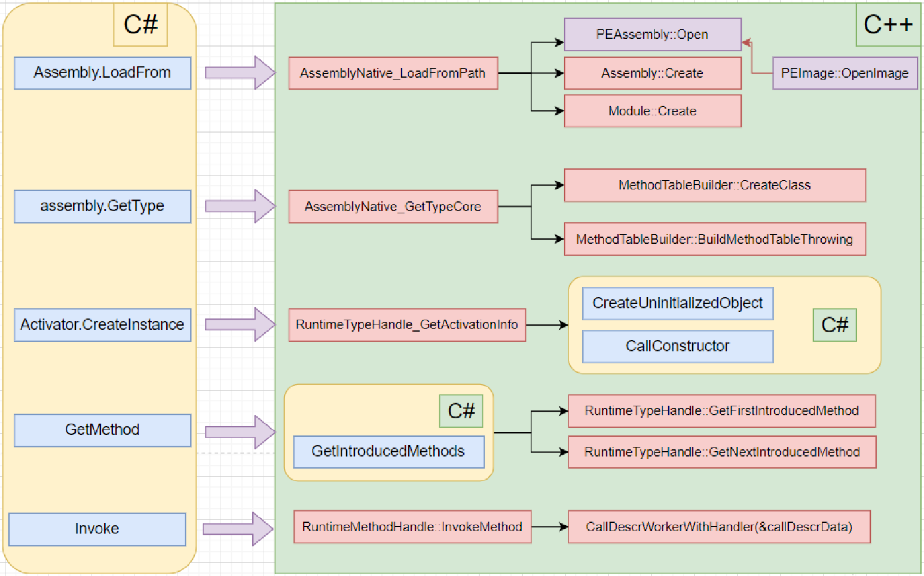Select the Invoke box
The height and width of the screenshot is (576, 924).
(x=97, y=529)
